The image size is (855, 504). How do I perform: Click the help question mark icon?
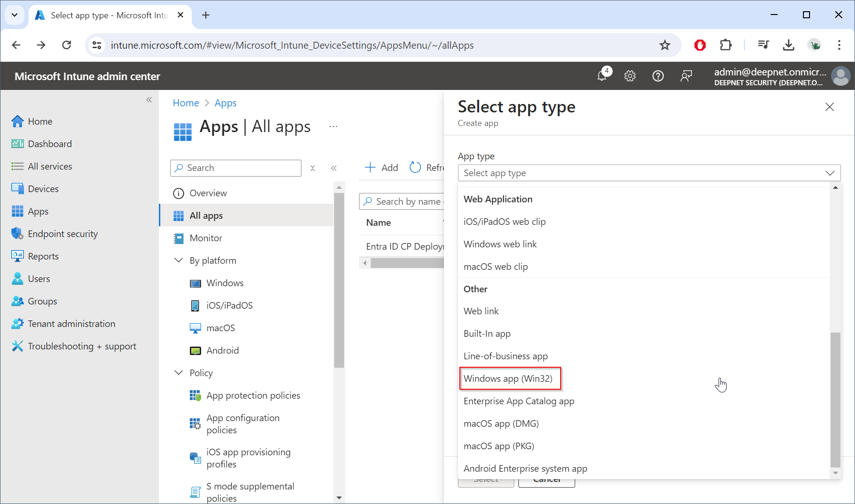coord(658,76)
